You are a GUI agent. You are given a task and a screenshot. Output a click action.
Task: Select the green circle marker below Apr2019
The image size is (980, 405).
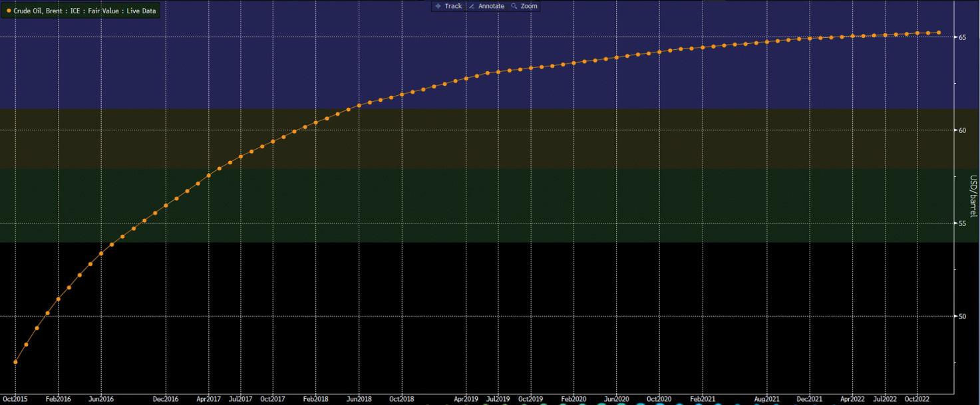pos(466,403)
